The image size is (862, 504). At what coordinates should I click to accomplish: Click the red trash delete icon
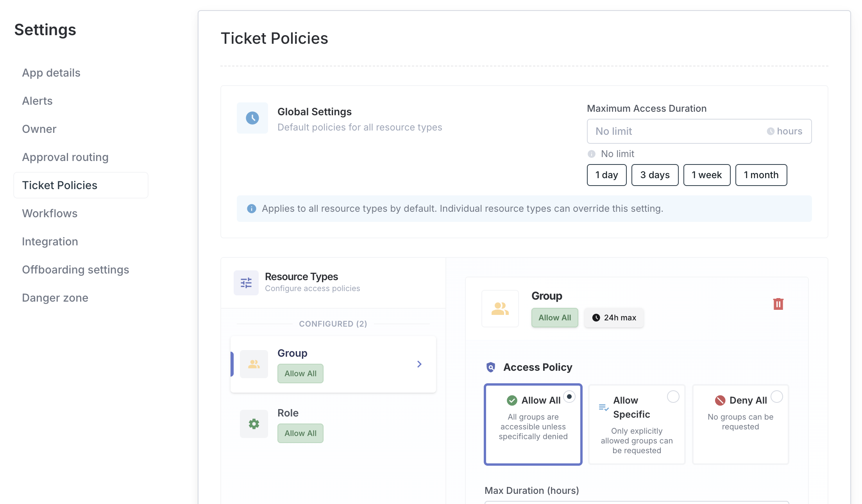[778, 304]
